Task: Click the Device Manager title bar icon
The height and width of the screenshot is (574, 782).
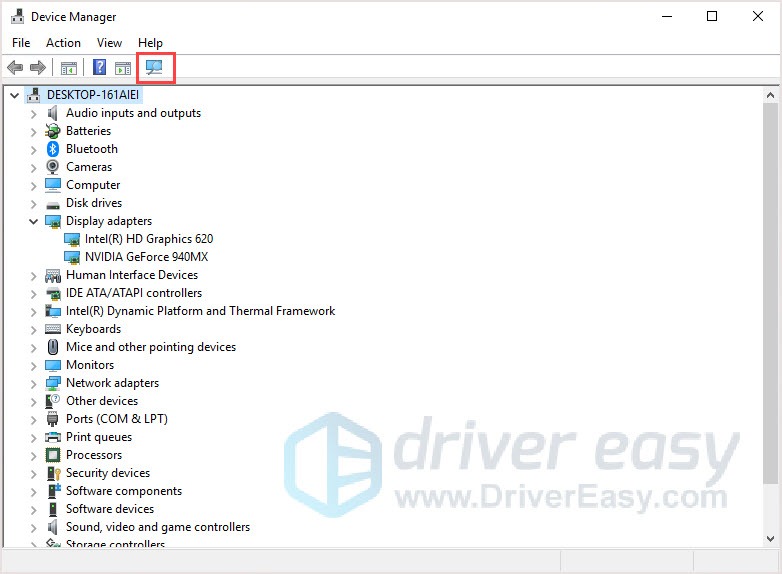Action: [17, 16]
